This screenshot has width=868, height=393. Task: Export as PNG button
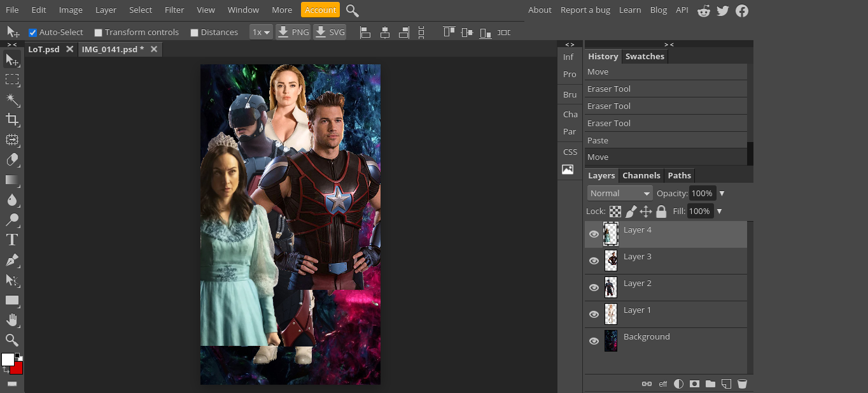(293, 32)
